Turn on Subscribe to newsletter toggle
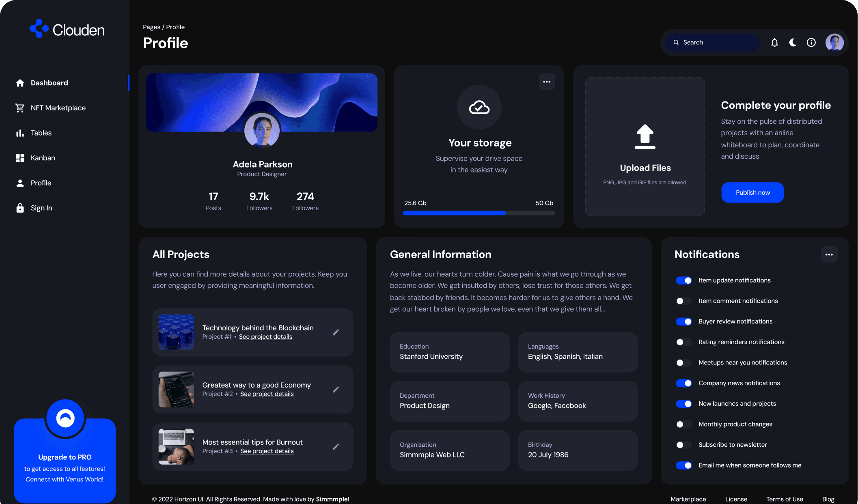Screen dimensions: 858x504 (684, 445)
